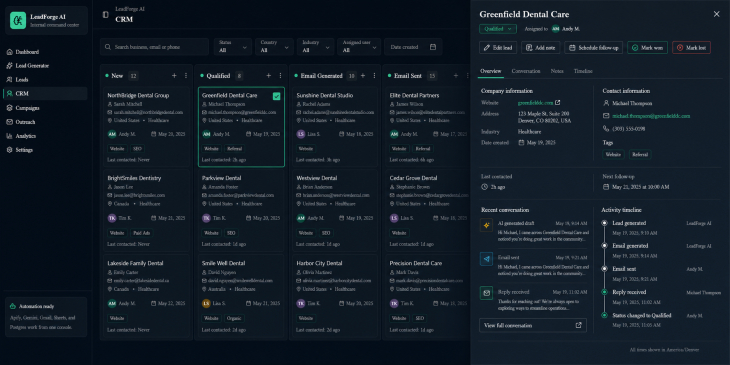Click the TK avatar on BrightSmiles Dentistry card
730x365 pixels.
(x=112, y=218)
